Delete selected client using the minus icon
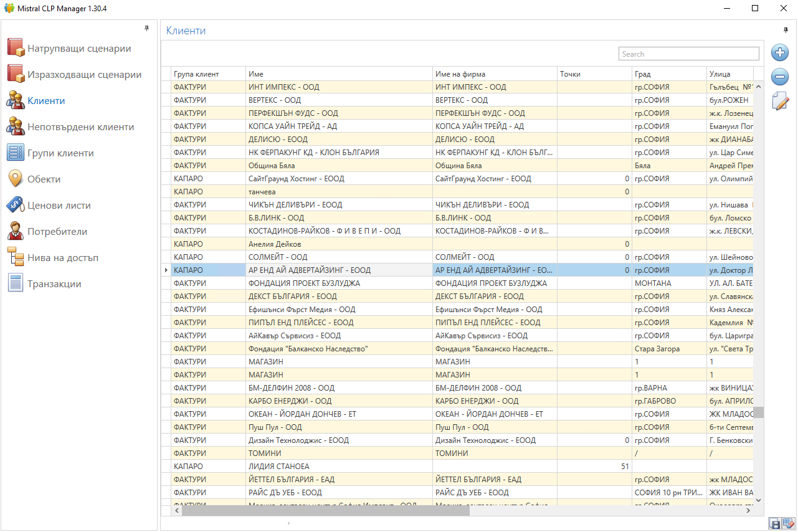This screenshot has width=798, height=532. (780, 77)
